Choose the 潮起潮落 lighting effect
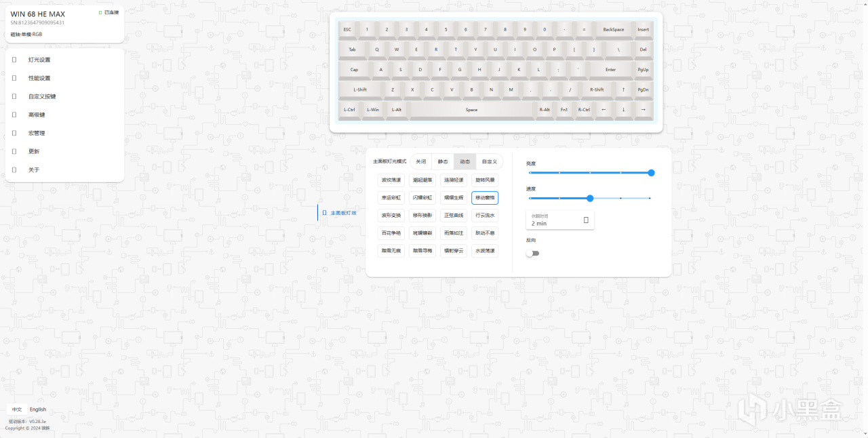This screenshot has height=438, width=868. tap(422, 180)
